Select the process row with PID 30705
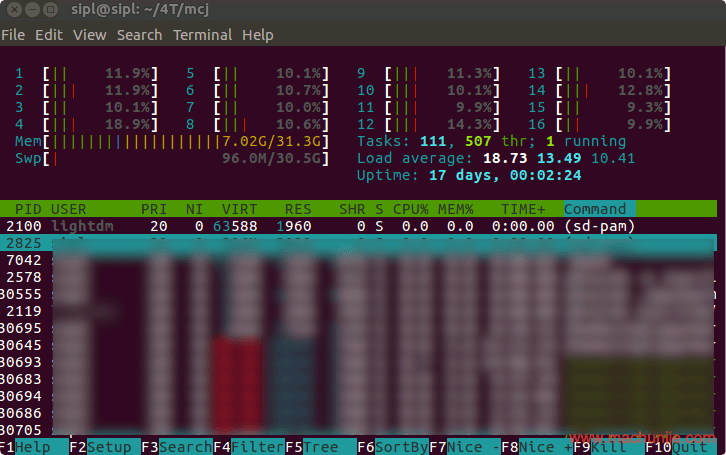 pyautogui.click(x=358, y=430)
